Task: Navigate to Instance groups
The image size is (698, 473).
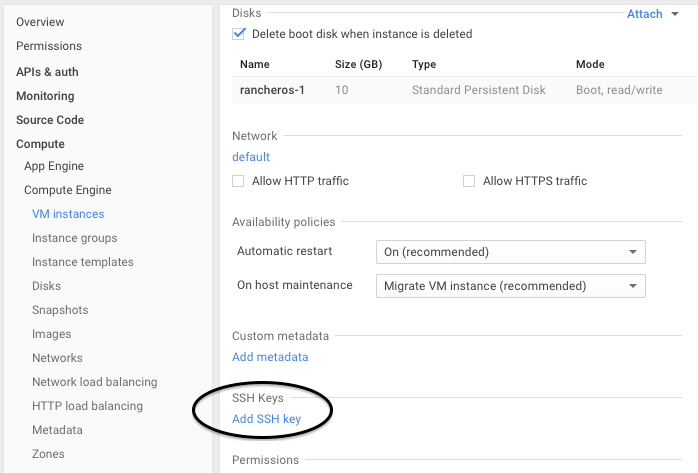Action: point(75,238)
